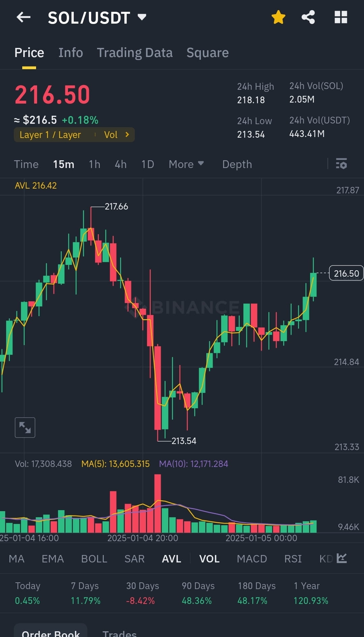This screenshot has height=637, width=364.
Task: Select the MACD indicator
Action: point(251,559)
